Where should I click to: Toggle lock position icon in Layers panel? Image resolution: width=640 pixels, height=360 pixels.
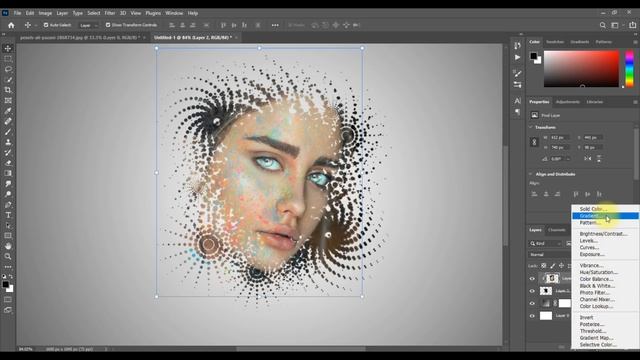pos(562,266)
